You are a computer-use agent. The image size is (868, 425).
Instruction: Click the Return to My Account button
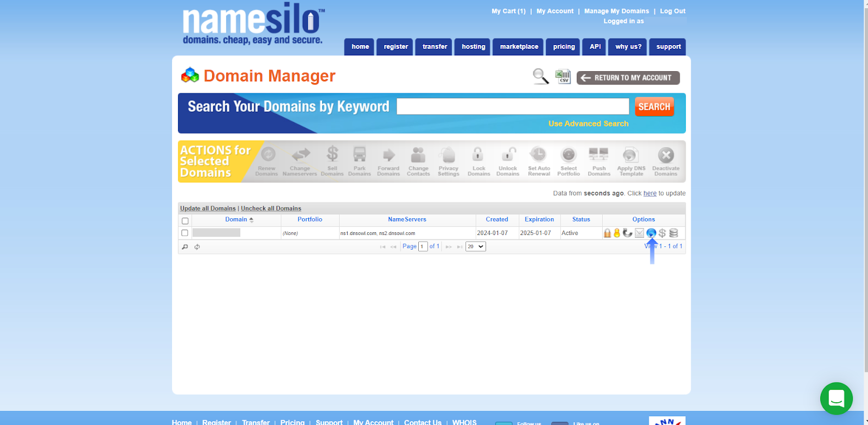(x=628, y=78)
